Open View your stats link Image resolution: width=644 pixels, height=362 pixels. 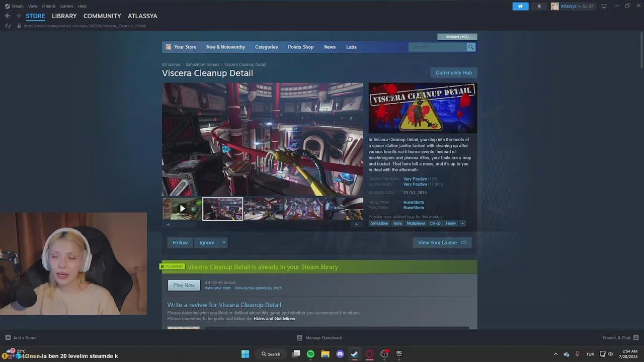(218, 288)
